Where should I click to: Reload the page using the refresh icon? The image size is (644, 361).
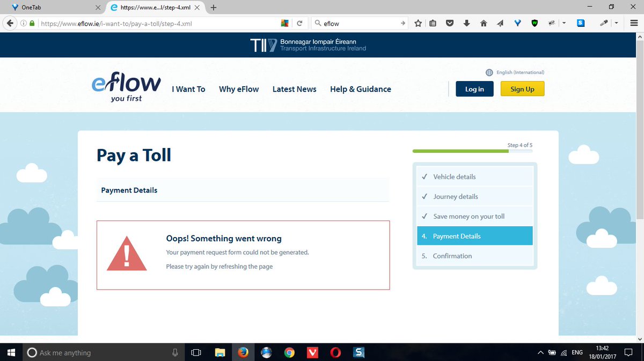pyautogui.click(x=299, y=24)
